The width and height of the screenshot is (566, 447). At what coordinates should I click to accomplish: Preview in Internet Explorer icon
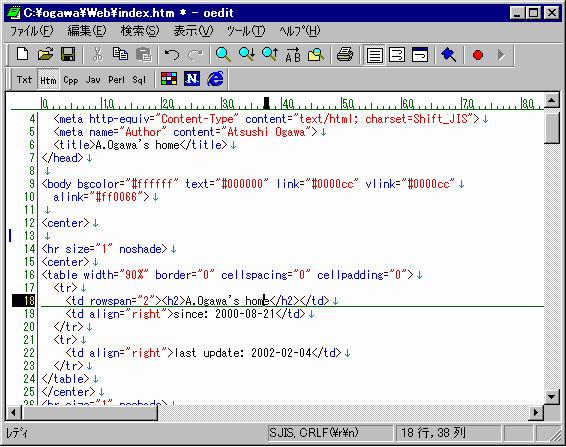(x=215, y=79)
